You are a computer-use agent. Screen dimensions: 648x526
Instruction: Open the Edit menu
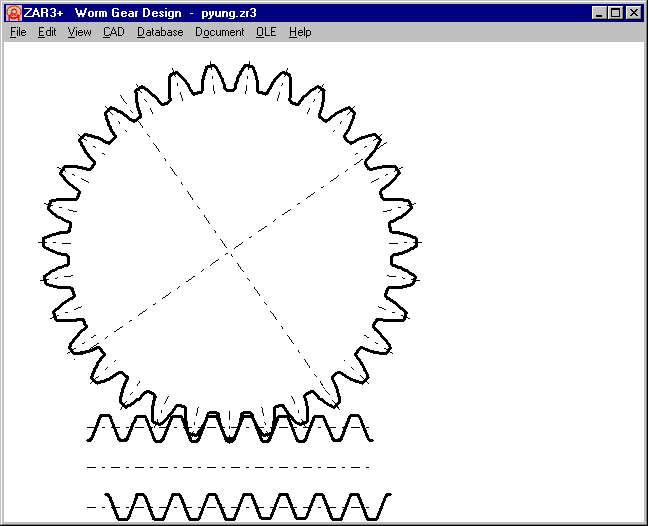click(x=47, y=32)
